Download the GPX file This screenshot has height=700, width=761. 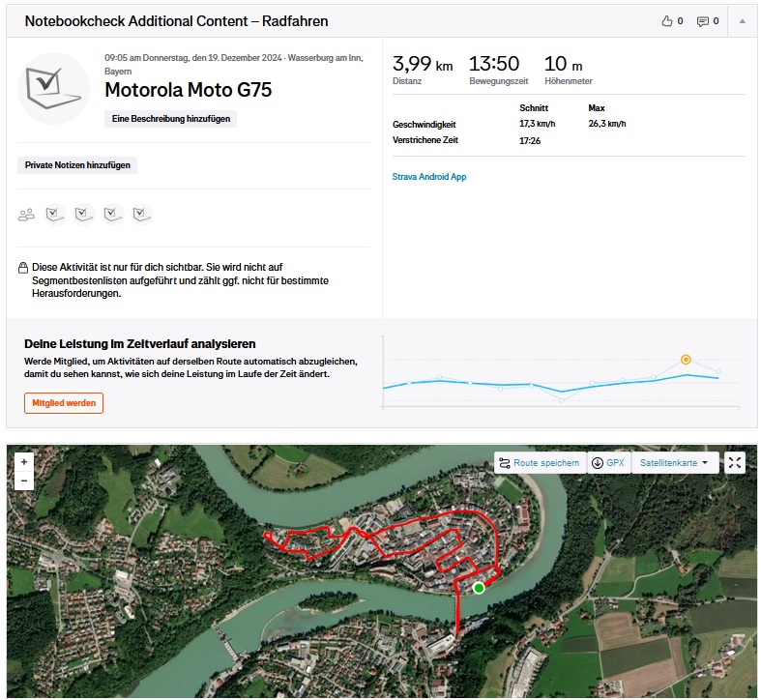608,462
